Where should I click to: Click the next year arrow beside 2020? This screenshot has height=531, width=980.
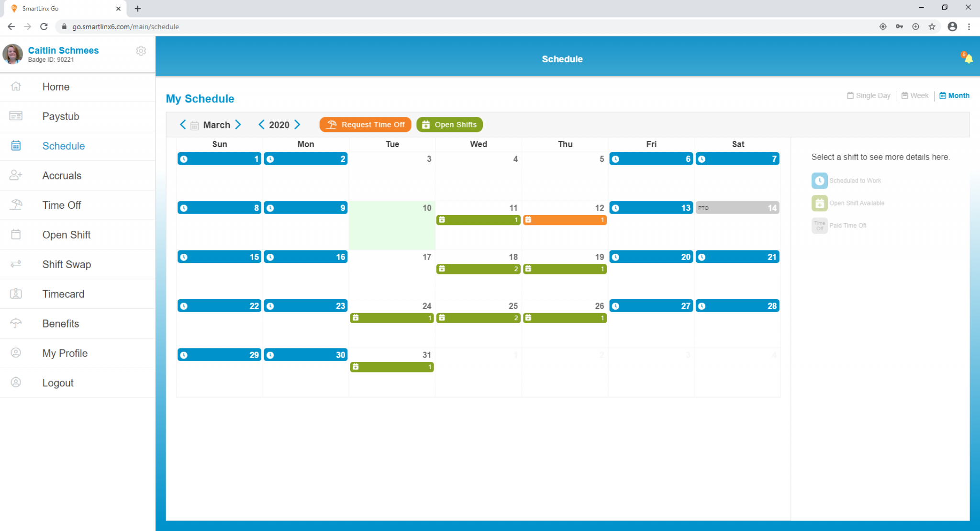click(297, 124)
